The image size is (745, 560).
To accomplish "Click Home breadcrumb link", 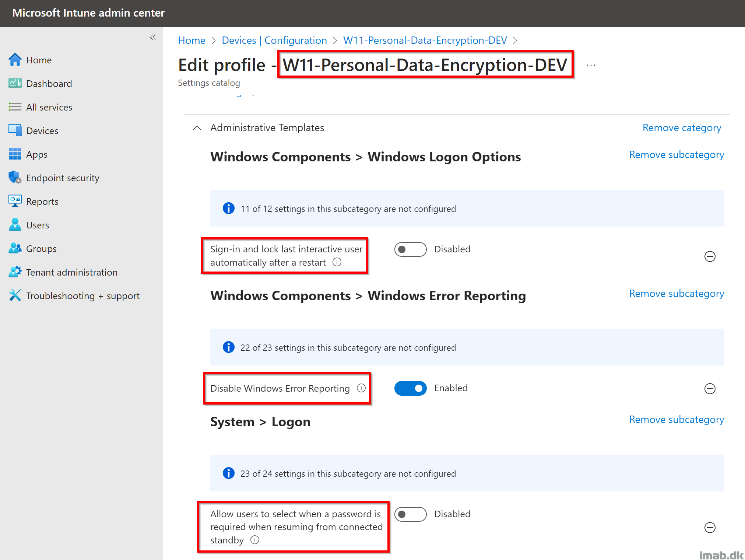I will 191,40.
